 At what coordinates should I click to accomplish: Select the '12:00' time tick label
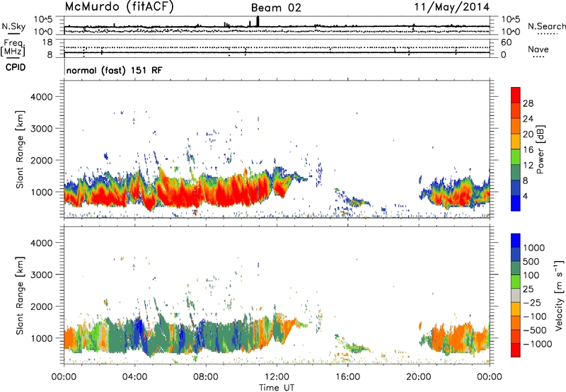[277, 377]
